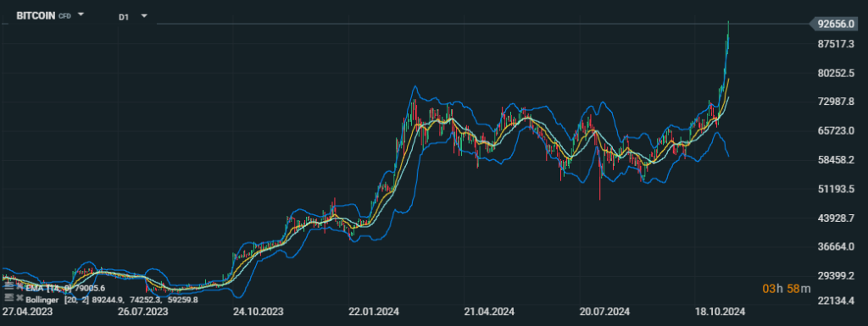Click the 03h 58m candle countdown timer
This screenshot has width=868, height=326.
[787, 288]
